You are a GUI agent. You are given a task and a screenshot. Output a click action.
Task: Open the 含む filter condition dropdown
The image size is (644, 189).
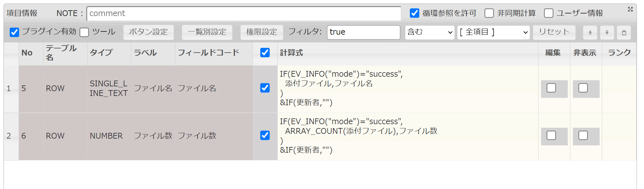click(x=429, y=32)
